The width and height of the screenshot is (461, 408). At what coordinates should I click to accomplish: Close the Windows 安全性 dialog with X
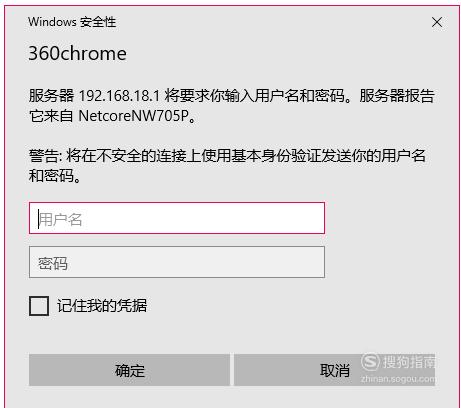coord(437,22)
